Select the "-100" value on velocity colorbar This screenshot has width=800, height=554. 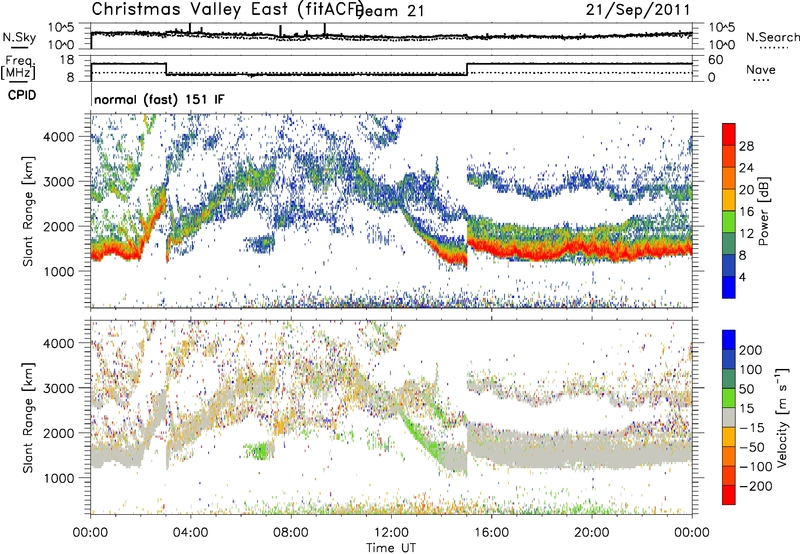(756, 467)
